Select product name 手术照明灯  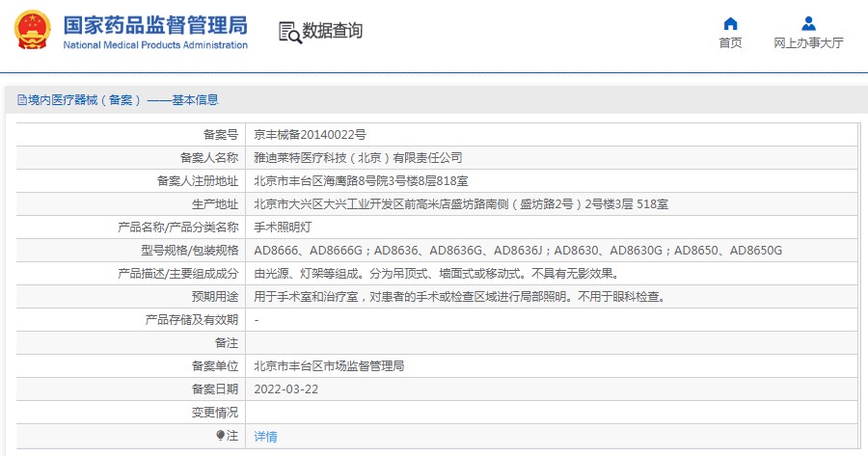(x=283, y=228)
